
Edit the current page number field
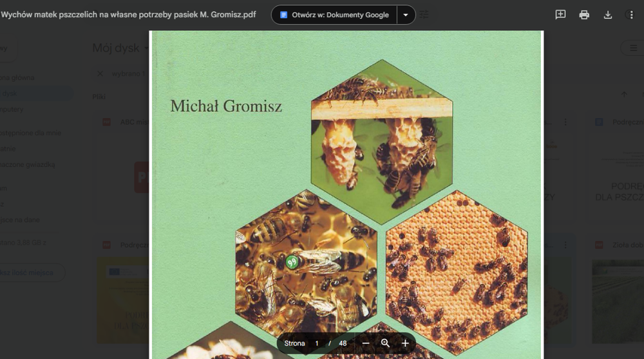317,344
